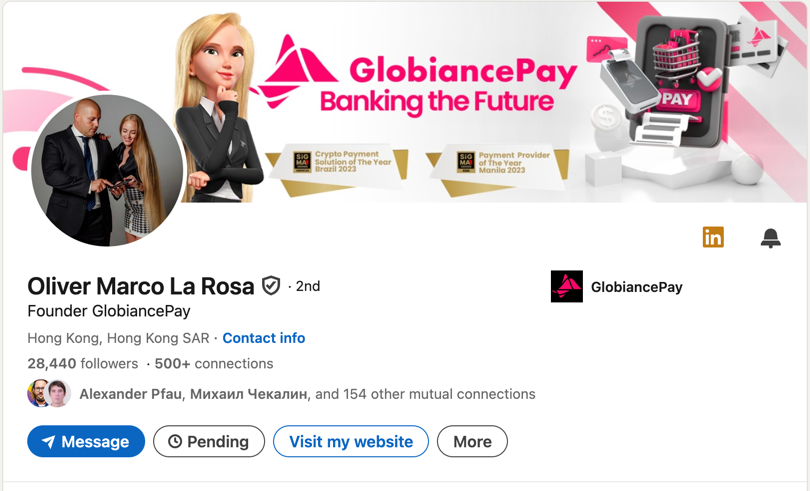Open the 500+ connections list

coord(213,364)
